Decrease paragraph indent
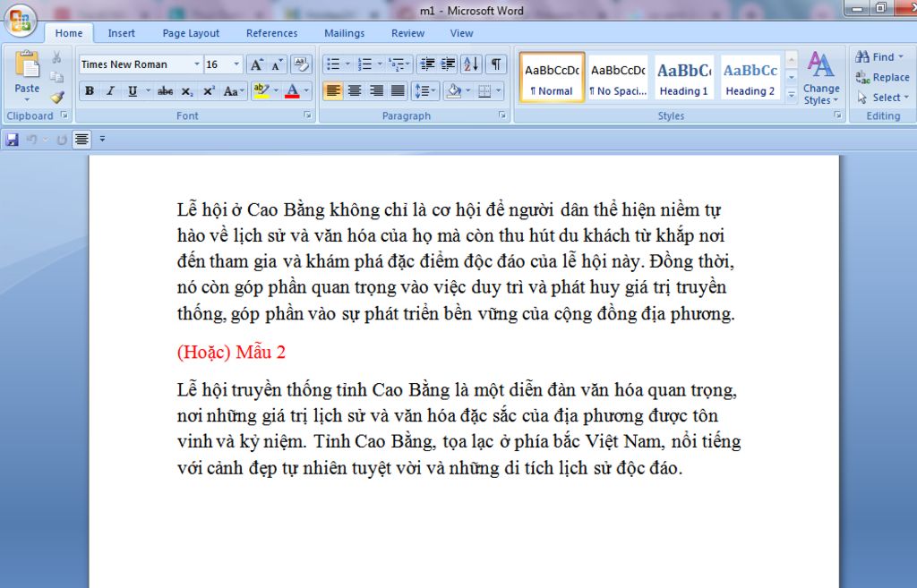The height and width of the screenshot is (588, 917). coord(427,64)
